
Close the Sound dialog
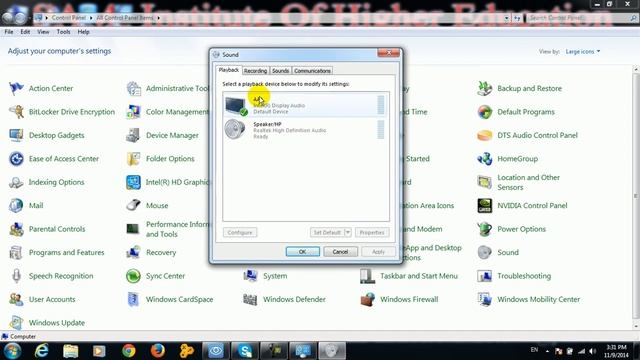388,53
